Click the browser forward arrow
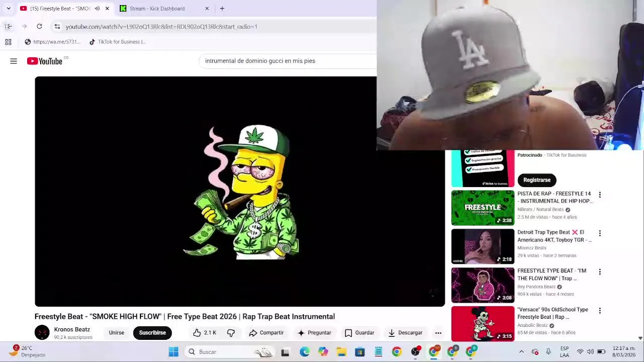The image size is (644, 362). (24, 27)
